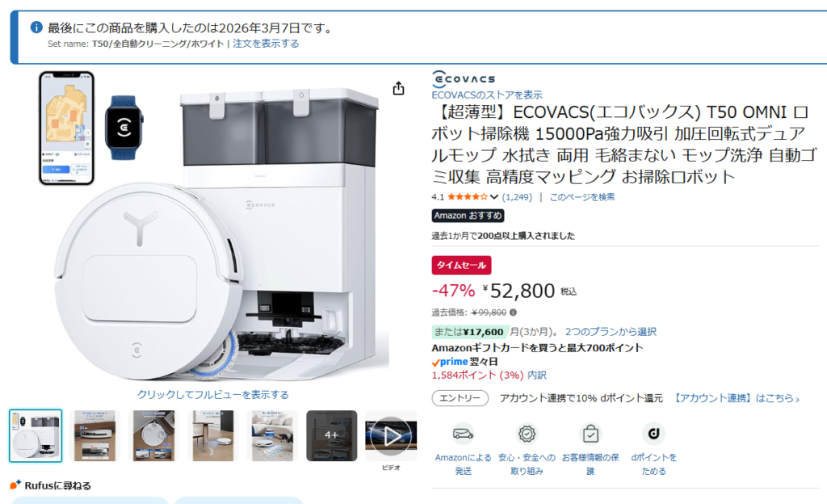Click the info icon next to past price
Screen dimensions: 827x504
pos(513,312)
